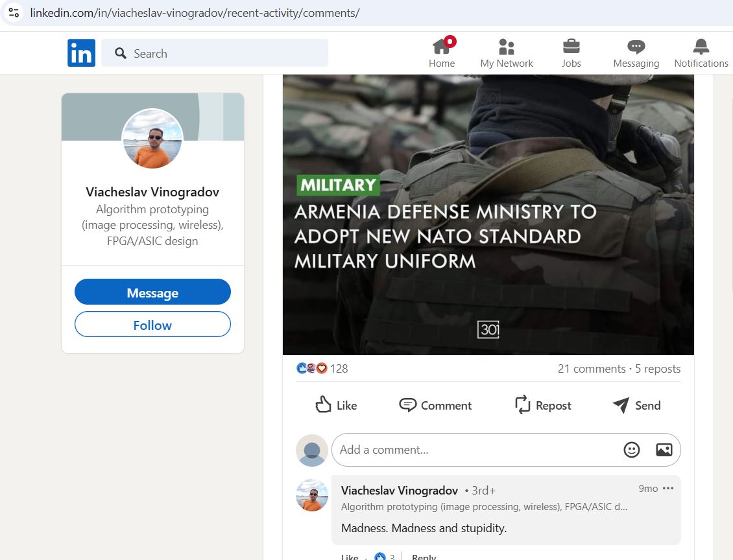The image size is (733, 560).
Task: Click the '9mo' comment timestamp
Action: click(x=648, y=489)
